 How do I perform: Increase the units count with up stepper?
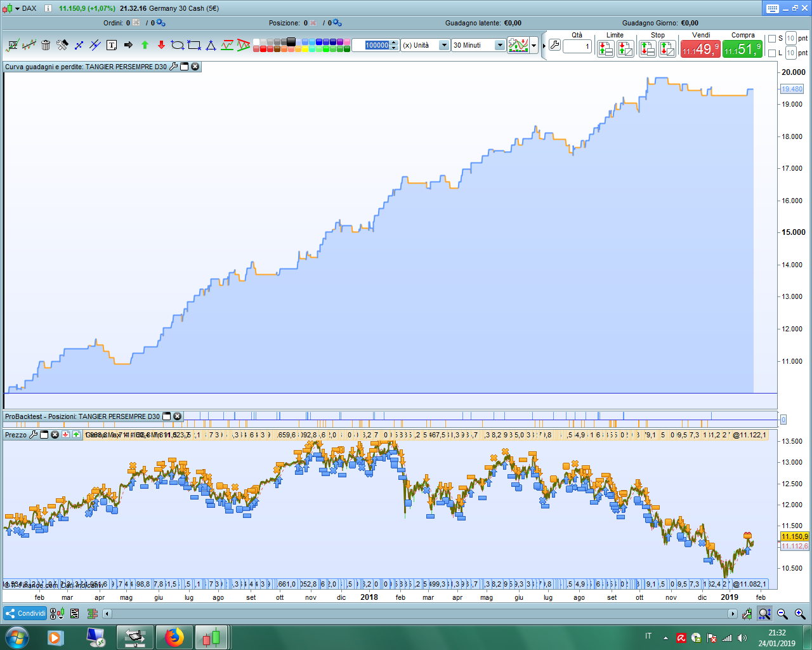tap(394, 43)
